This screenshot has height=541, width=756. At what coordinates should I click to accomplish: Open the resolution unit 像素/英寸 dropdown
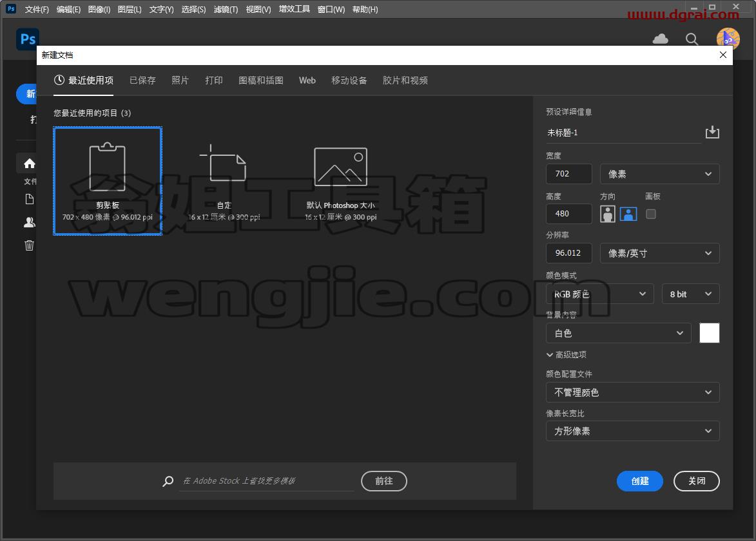coord(659,253)
